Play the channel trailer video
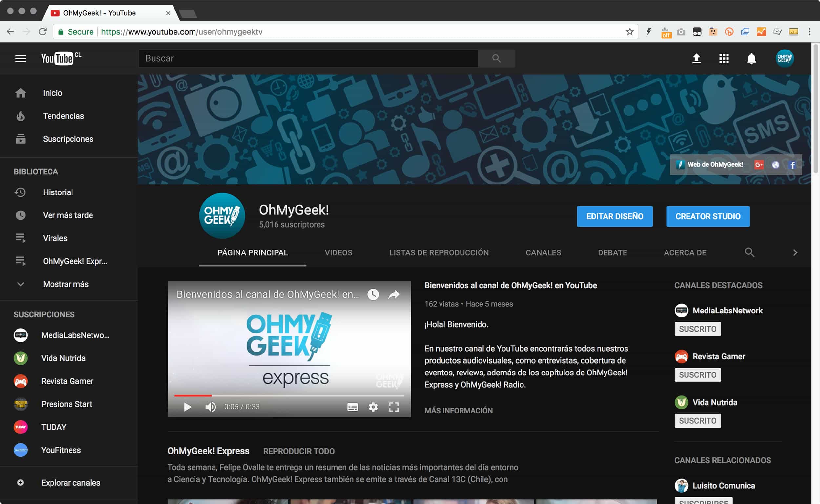The image size is (820, 504). (x=188, y=407)
